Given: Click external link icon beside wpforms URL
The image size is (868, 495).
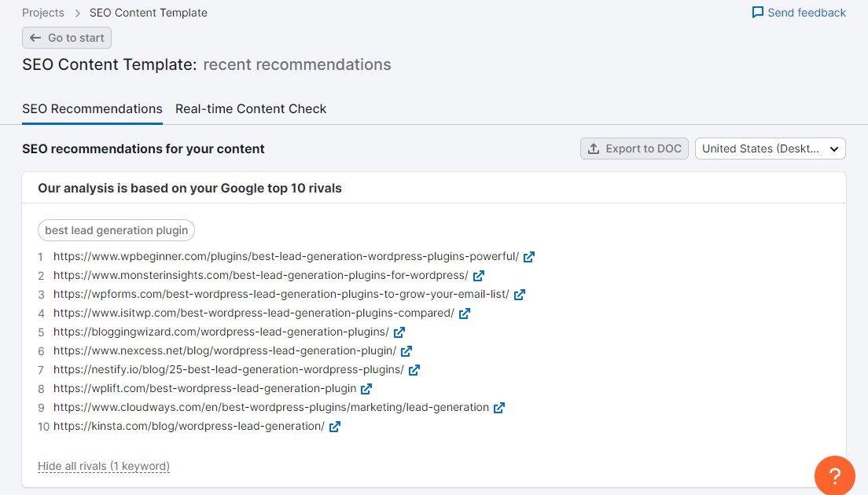Looking at the screenshot, I should (x=519, y=294).
